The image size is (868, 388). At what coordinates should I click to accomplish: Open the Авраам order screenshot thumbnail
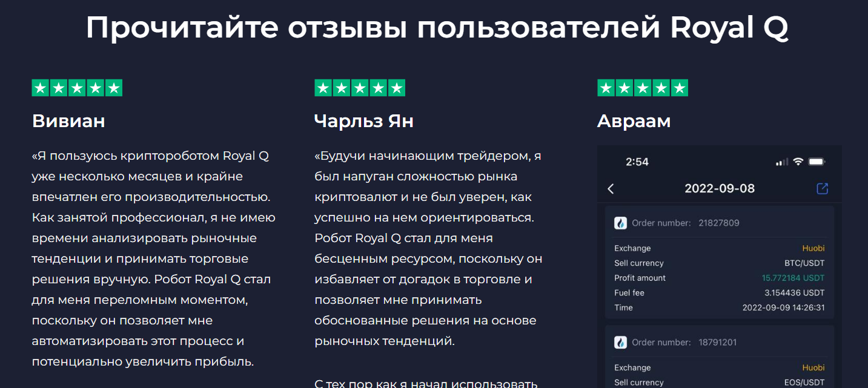click(x=720, y=266)
